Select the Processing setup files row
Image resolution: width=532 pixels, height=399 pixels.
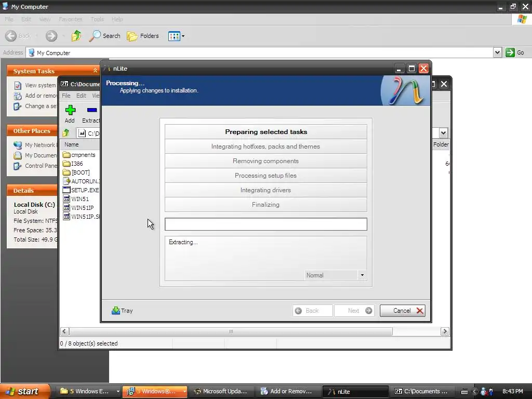click(x=266, y=176)
